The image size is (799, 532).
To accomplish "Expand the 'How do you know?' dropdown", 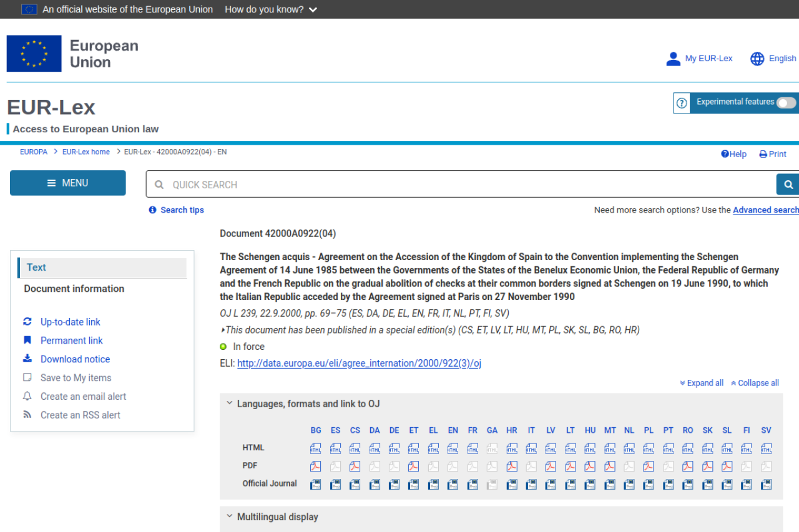I will (x=271, y=9).
